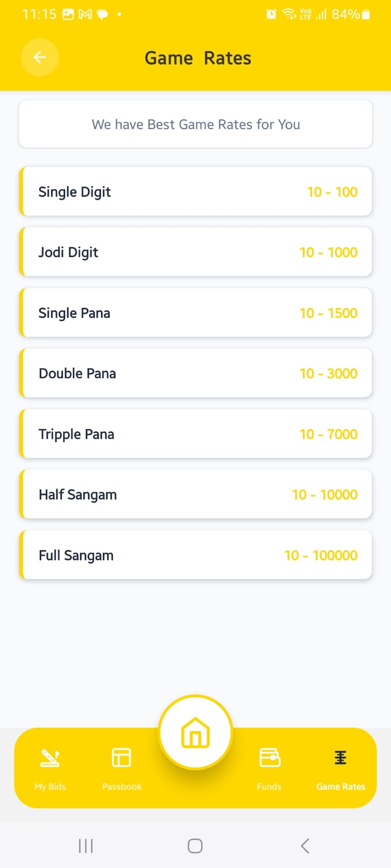This screenshot has width=391, height=868.
Task: Open the home icon button
Action: coord(195,732)
